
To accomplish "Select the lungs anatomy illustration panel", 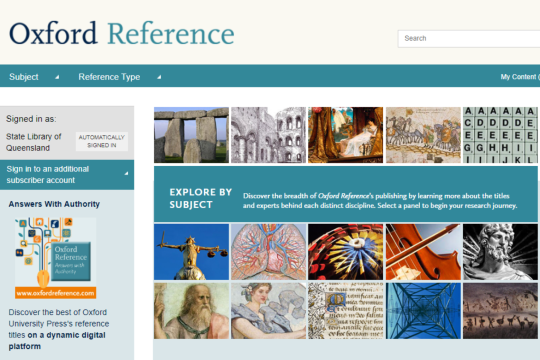I will [x=268, y=252].
